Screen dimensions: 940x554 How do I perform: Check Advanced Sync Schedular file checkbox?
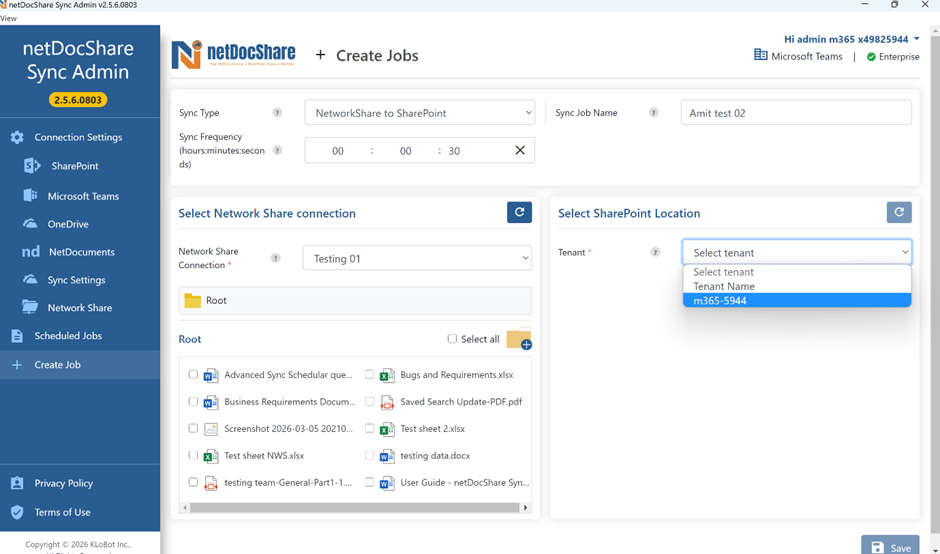click(193, 374)
